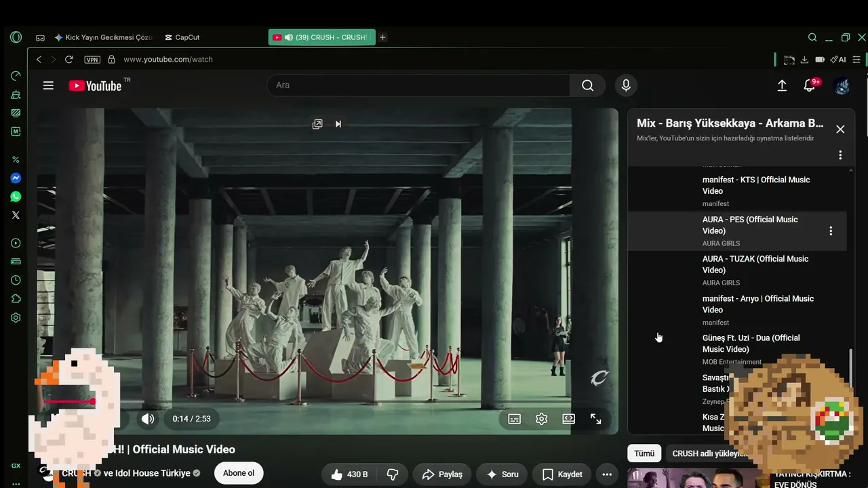
Task: Open YouTube notifications bell
Action: pyautogui.click(x=810, y=85)
